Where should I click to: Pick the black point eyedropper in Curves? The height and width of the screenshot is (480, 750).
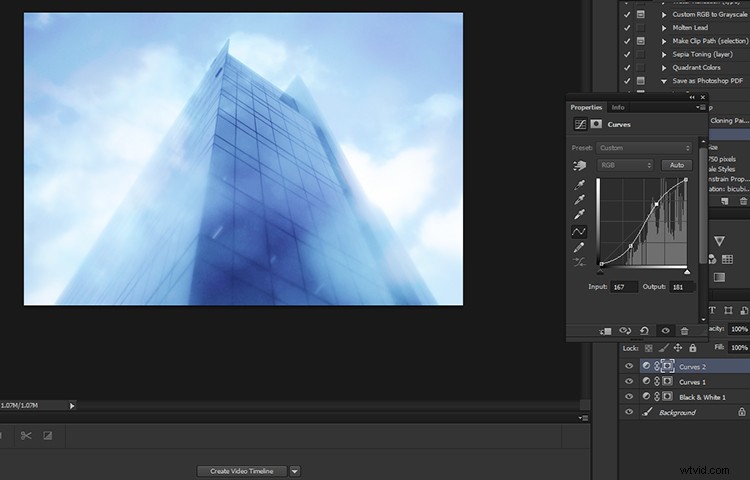click(x=579, y=185)
